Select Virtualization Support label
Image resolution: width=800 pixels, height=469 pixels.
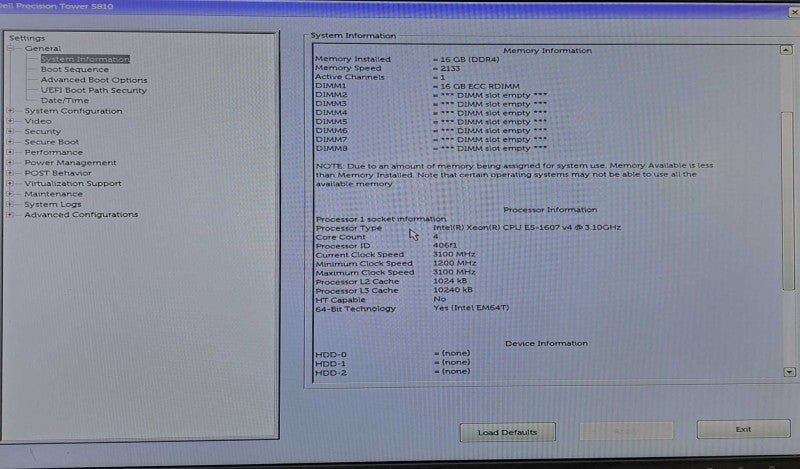point(73,183)
